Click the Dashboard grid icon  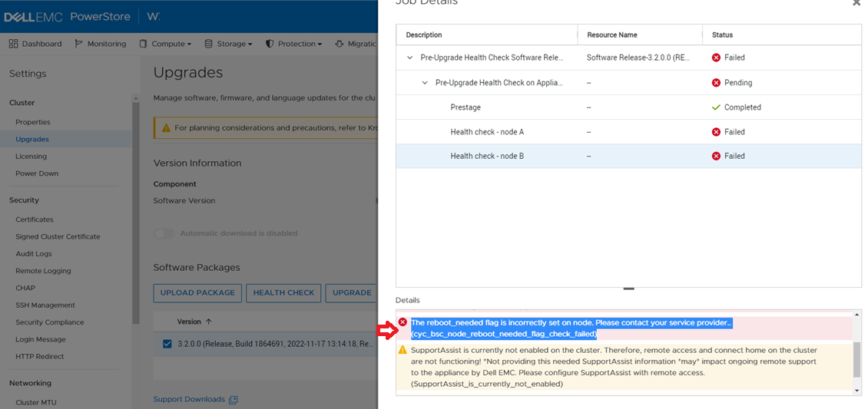tap(13, 44)
